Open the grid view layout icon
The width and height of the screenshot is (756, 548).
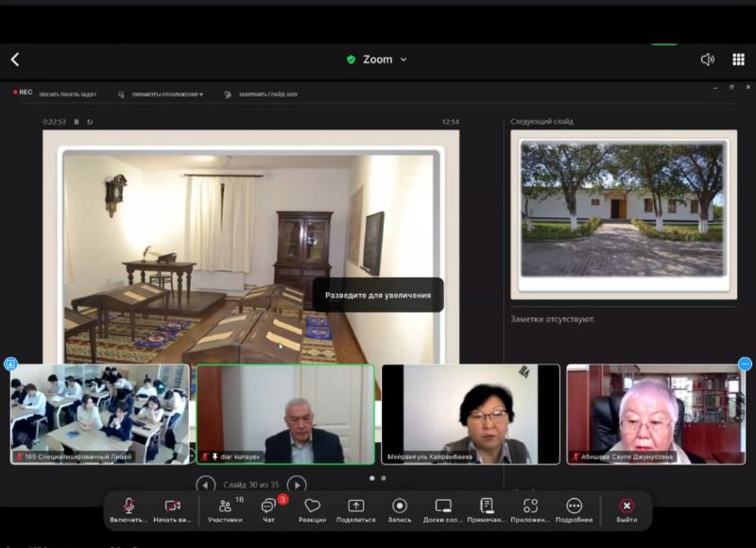[738, 60]
